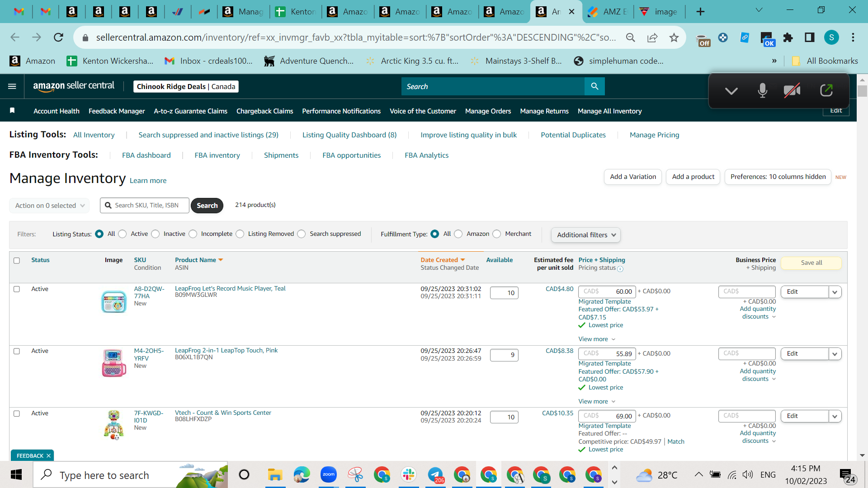
Task: Open the Action on 0 selected dropdown
Action: click(49, 206)
